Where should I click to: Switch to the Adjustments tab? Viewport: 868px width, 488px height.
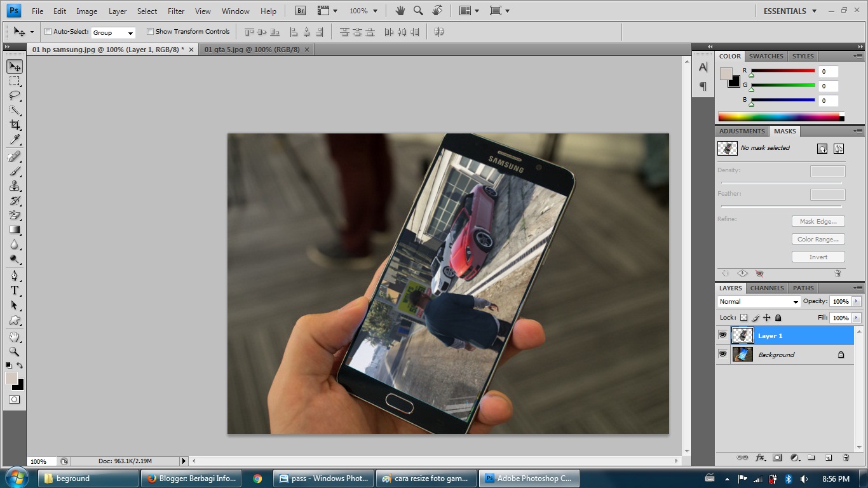coord(742,131)
